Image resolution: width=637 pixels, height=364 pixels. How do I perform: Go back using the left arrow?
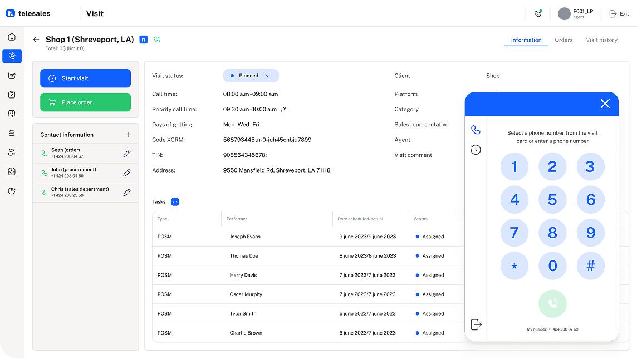tap(36, 40)
